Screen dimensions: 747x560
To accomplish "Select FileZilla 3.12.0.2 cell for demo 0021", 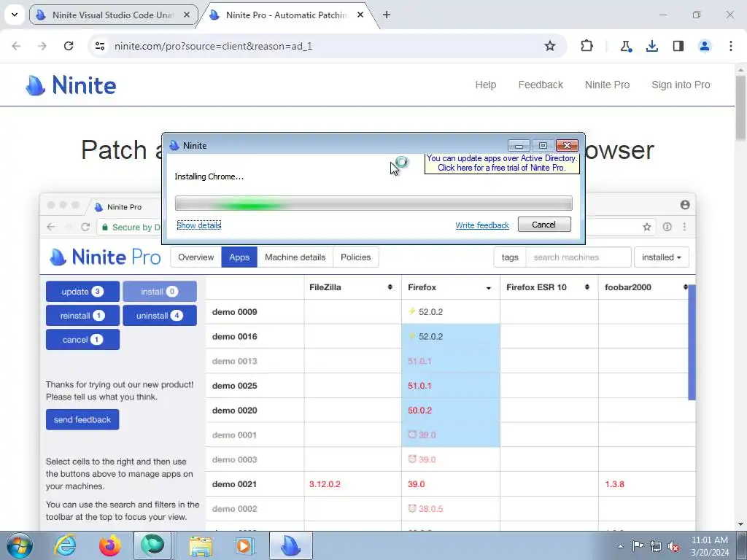I will tap(352, 484).
